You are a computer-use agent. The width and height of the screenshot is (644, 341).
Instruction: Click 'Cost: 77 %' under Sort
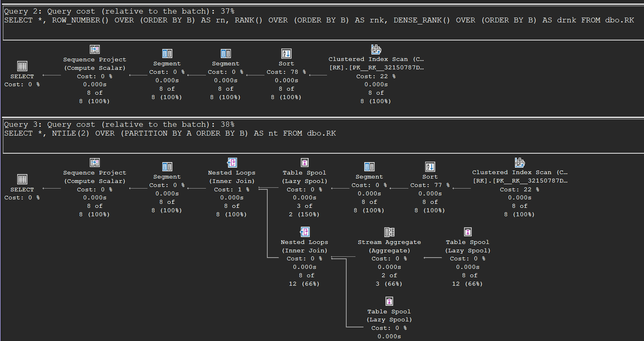(430, 185)
